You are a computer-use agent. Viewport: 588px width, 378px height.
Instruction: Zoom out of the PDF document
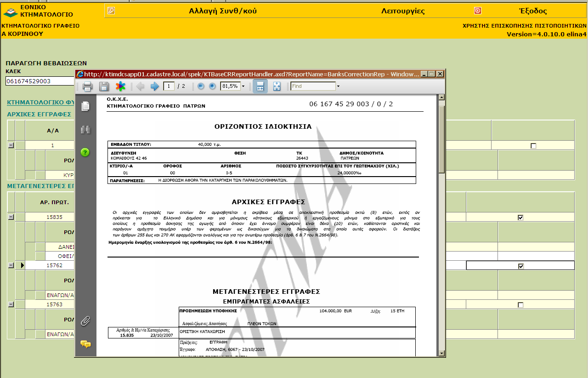201,86
